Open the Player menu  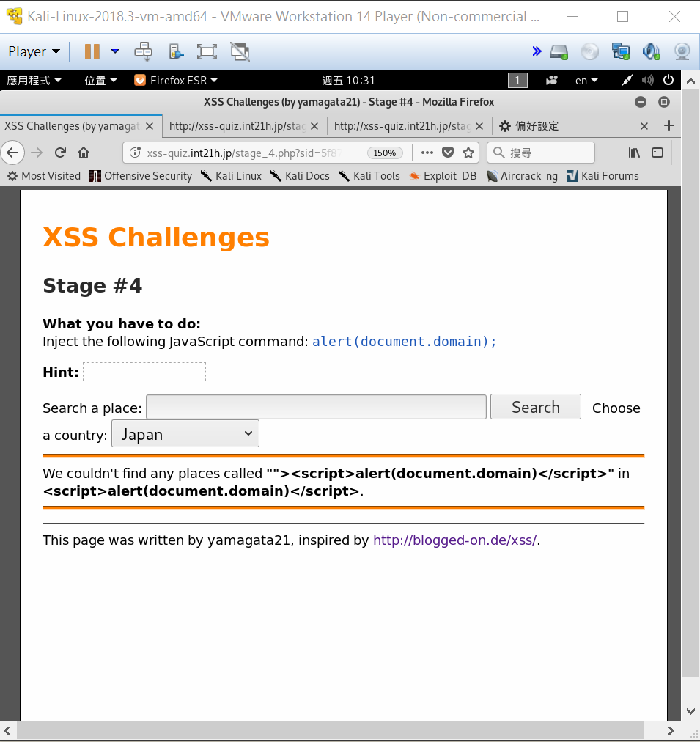tap(34, 51)
